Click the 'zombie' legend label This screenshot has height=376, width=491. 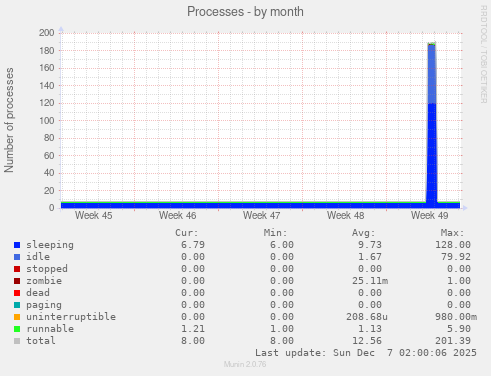click(44, 281)
